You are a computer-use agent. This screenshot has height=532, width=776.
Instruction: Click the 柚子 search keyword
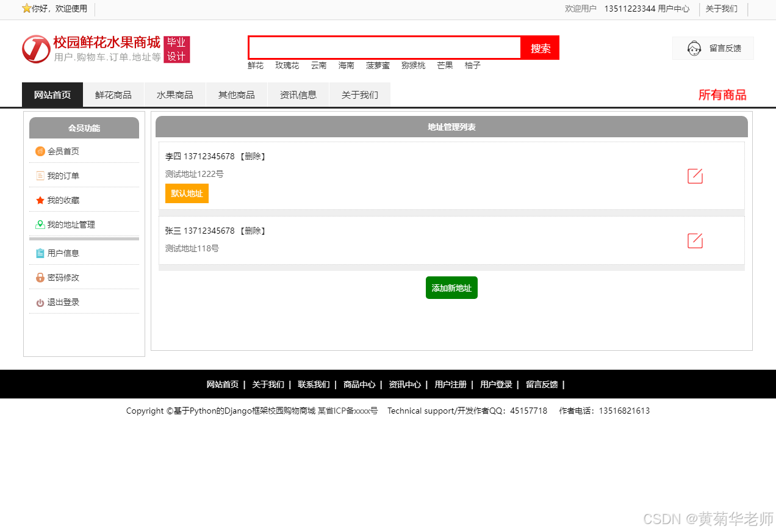[x=473, y=65]
